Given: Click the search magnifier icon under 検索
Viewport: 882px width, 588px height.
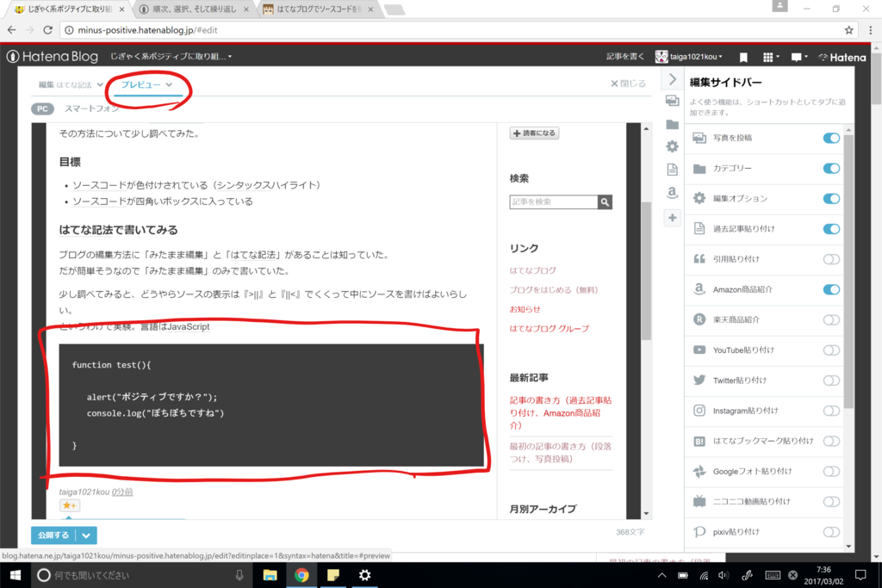Looking at the screenshot, I should [605, 201].
